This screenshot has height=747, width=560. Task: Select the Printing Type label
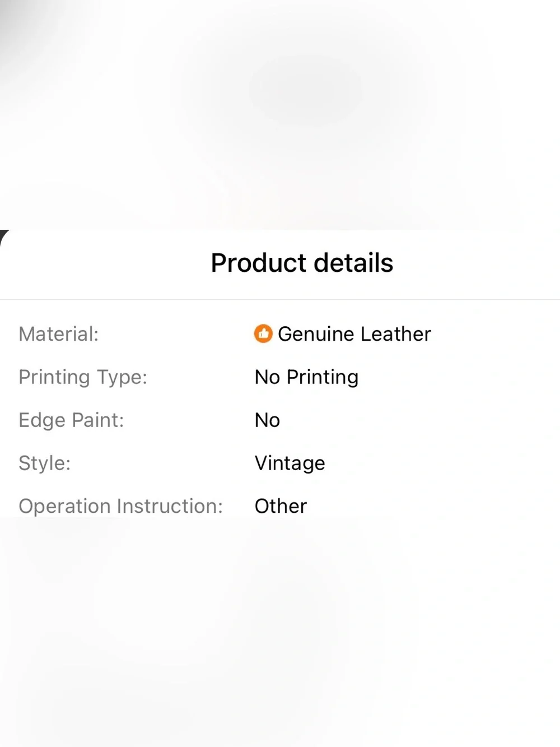tap(83, 377)
